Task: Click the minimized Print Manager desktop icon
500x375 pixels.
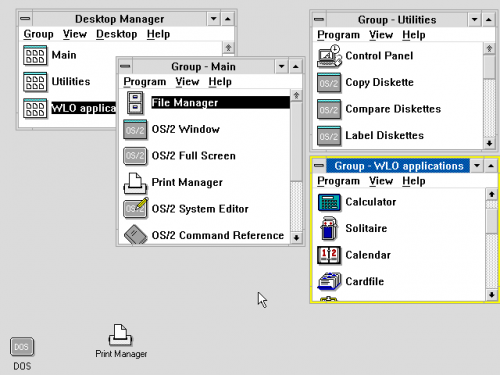Action: [x=120, y=335]
